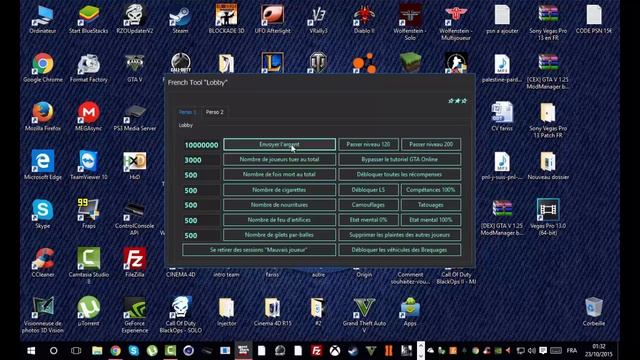This screenshot has width=640, height=360.
Task: Click the Nombre de cigarettes button
Action: (280, 190)
